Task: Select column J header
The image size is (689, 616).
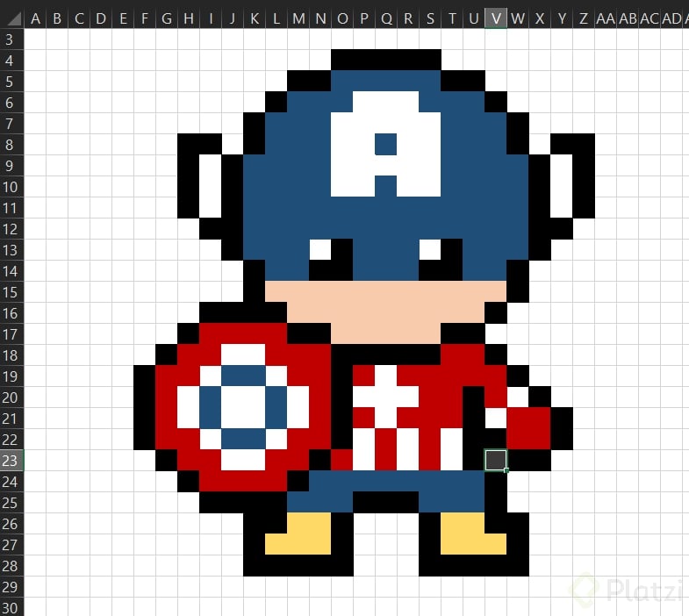Action: point(233,19)
